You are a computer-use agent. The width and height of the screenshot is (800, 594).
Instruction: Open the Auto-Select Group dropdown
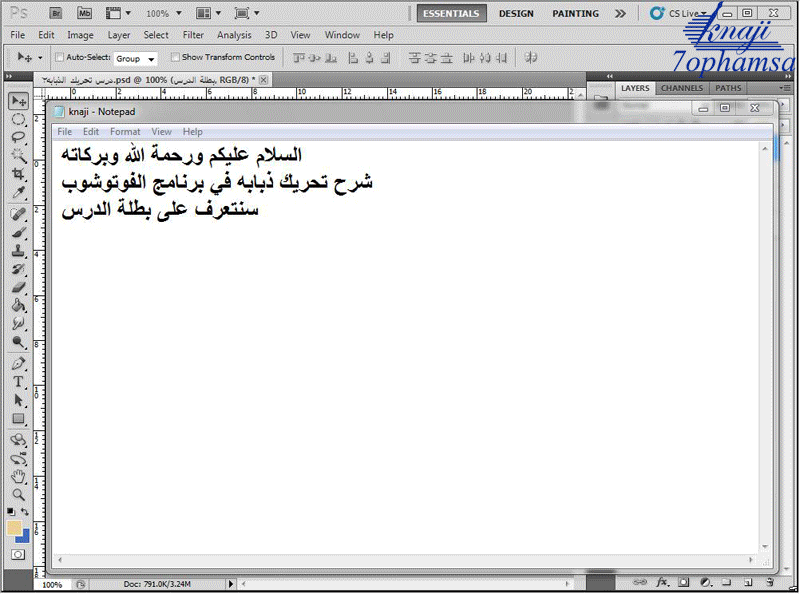pyautogui.click(x=135, y=59)
